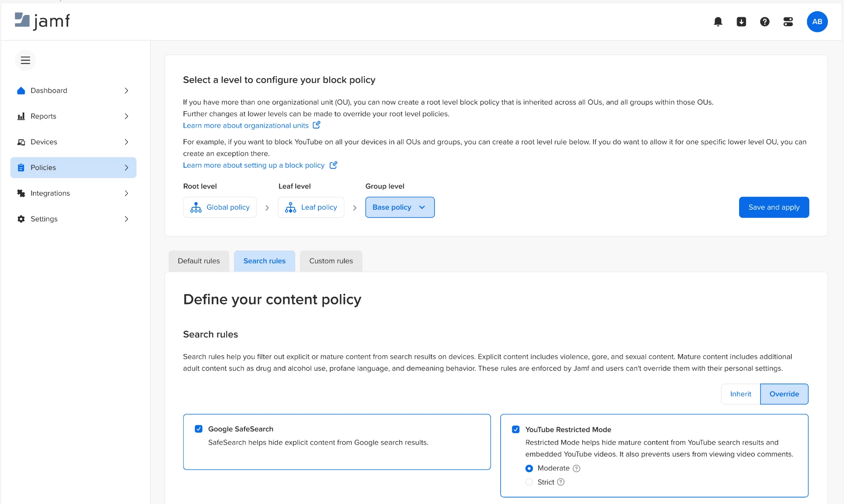Viewport: 844px width, 504px height.
Task: Click the Moderate help tooltip icon
Action: pos(577,469)
